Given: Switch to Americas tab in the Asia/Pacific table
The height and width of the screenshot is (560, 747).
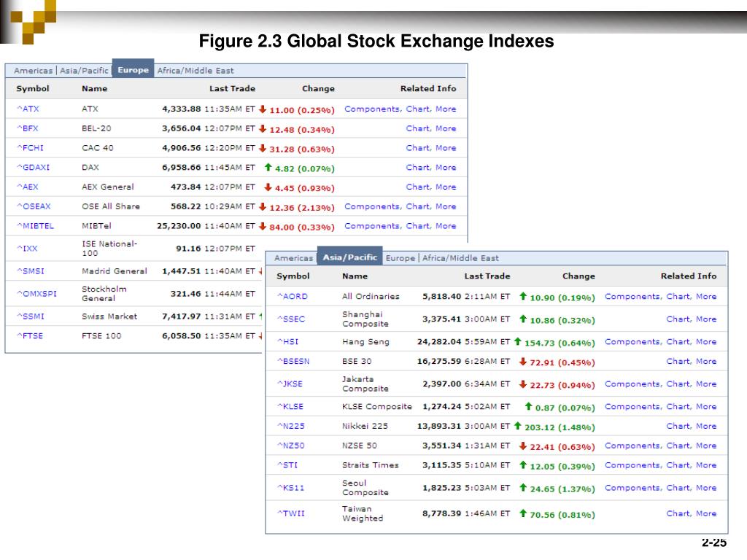Looking at the screenshot, I should tap(293, 258).
